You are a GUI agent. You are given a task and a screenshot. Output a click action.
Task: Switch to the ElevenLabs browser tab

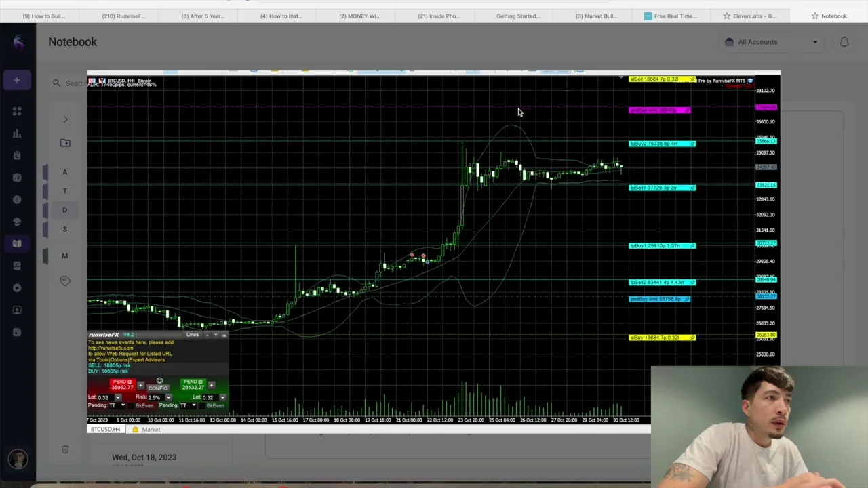(749, 16)
